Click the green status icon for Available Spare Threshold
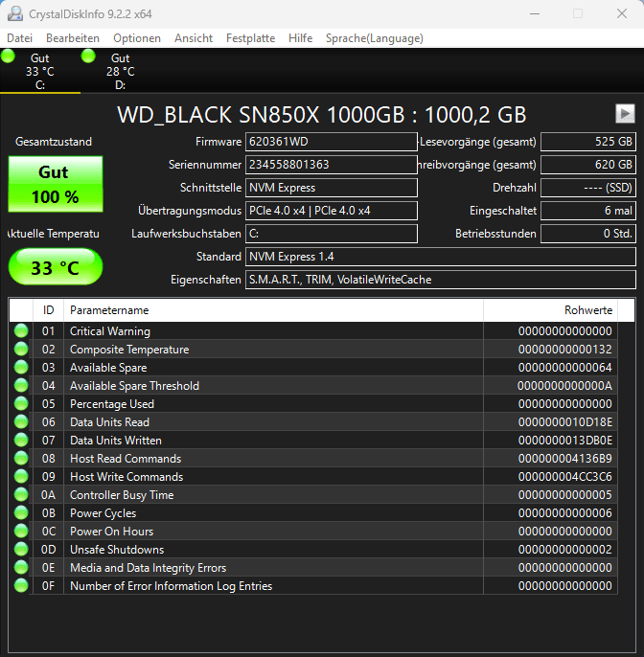644x657 pixels. point(21,385)
